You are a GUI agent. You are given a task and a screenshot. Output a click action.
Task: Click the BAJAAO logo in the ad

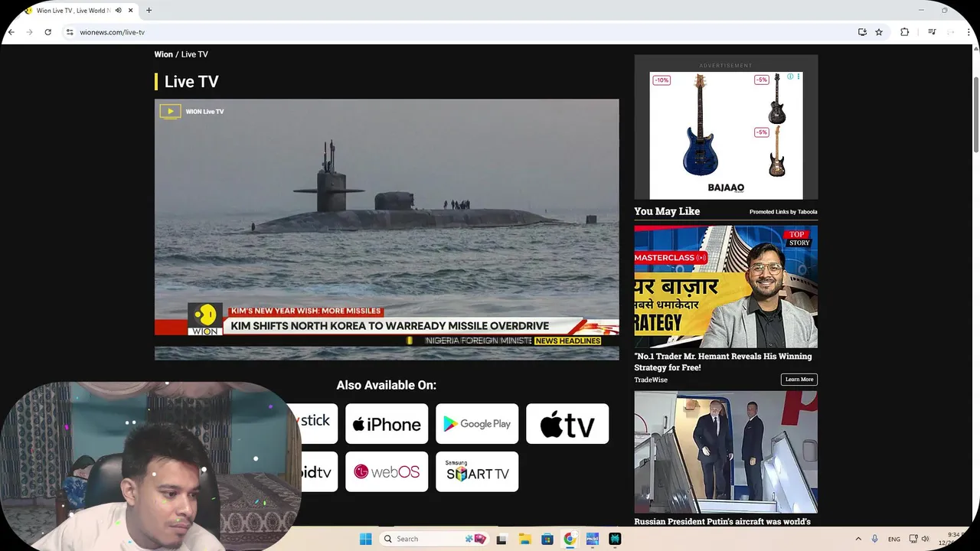[725, 187]
